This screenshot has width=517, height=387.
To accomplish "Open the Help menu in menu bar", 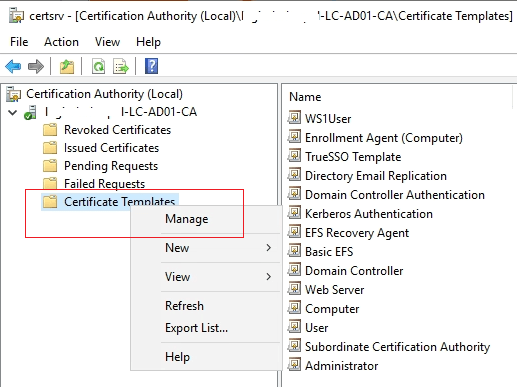I will [x=148, y=42].
